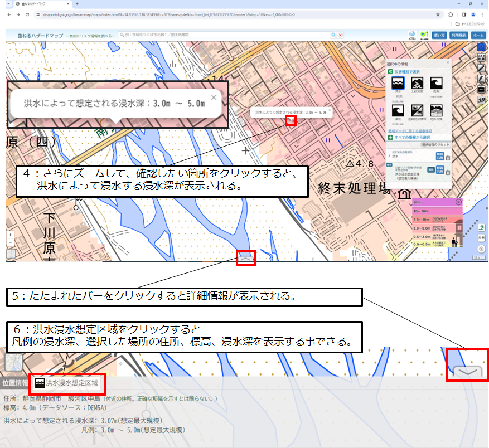Click the 洪水浸水想定区域 link in detail panel
Viewport: 489px width, 448px height.
pyautogui.click(x=72, y=383)
